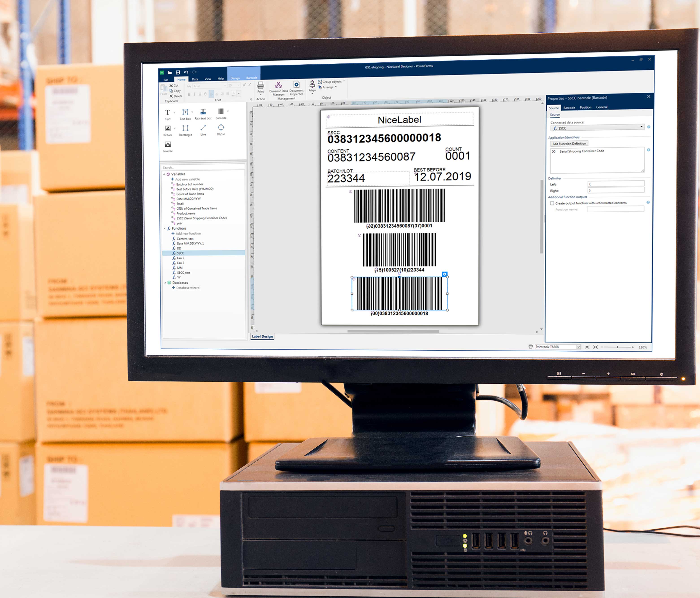Collapse the Functions tree node

point(165,228)
